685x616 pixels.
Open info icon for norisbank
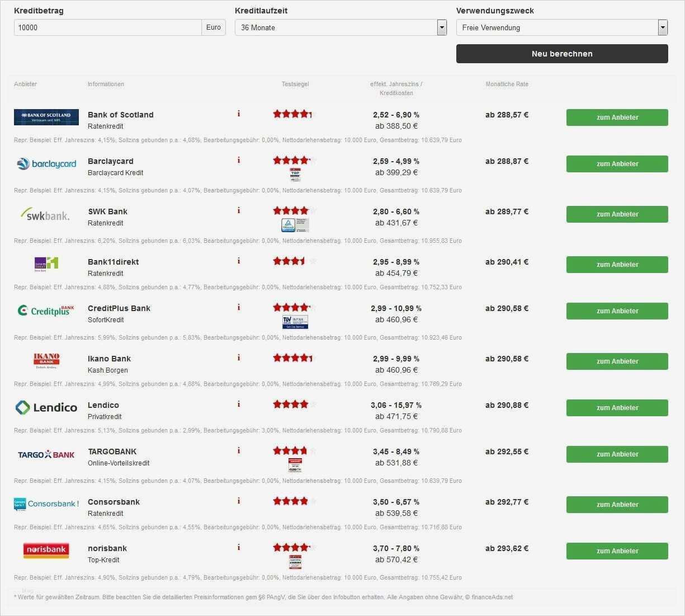[x=239, y=547]
